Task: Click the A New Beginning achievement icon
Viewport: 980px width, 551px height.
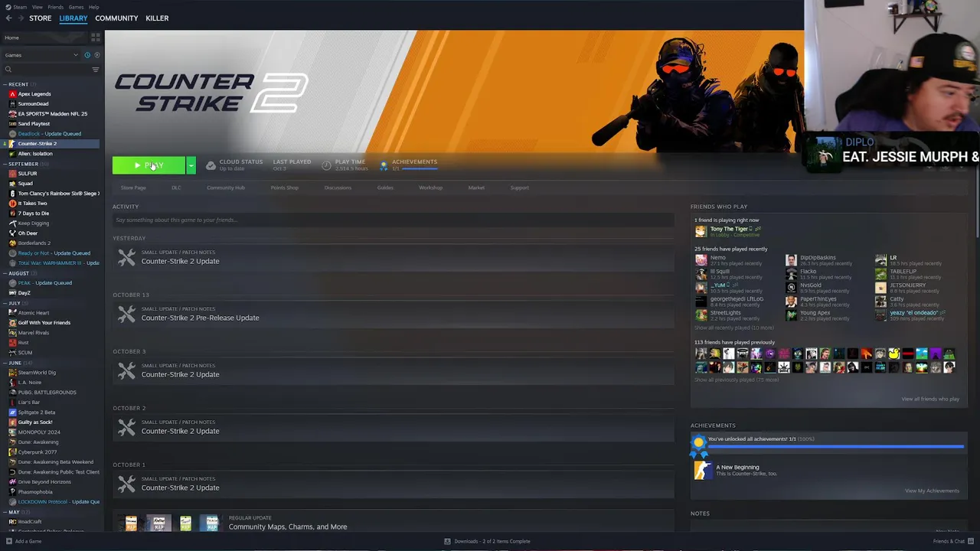Action: coord(702,470)
